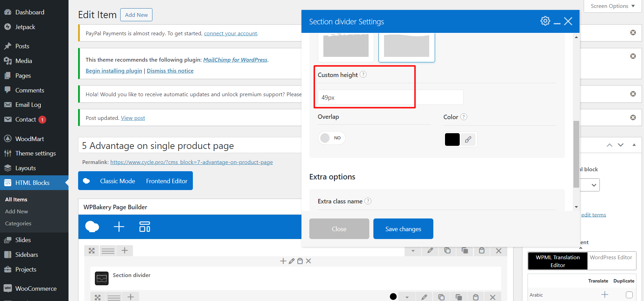Delete column with small X above Section divider
This screenshot has width=644, height=301.
(x=308, y=261)
